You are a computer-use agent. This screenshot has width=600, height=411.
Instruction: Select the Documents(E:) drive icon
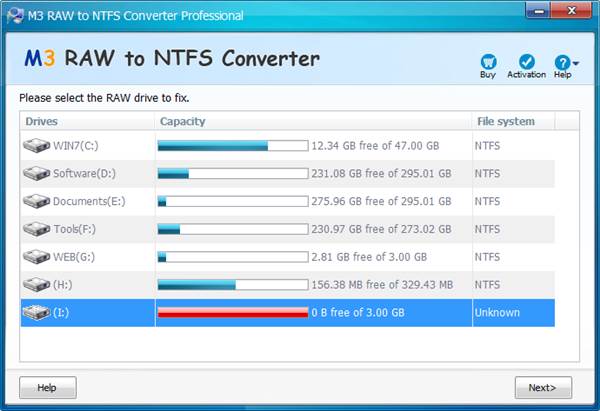pos(36,201)
